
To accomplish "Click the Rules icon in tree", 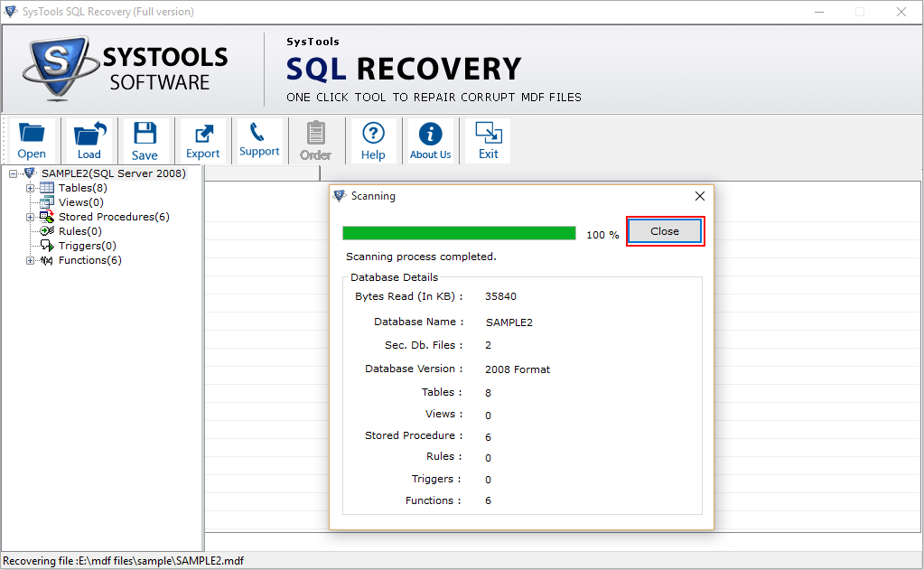I will pyautogui.click(x=47, y=231).
